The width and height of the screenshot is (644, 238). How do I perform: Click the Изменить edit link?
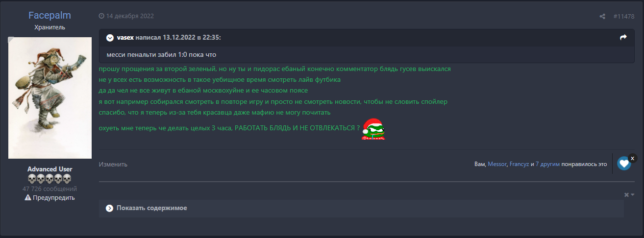(113, 165)
